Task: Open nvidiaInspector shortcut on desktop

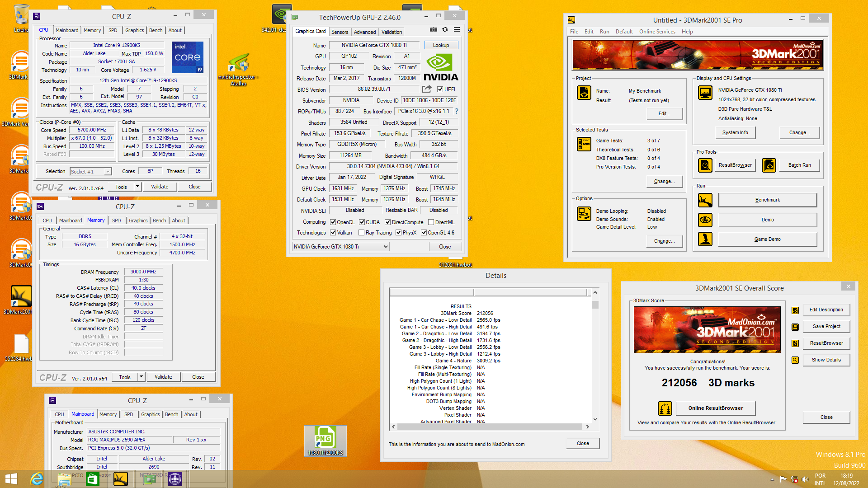Action: [239, 70]
